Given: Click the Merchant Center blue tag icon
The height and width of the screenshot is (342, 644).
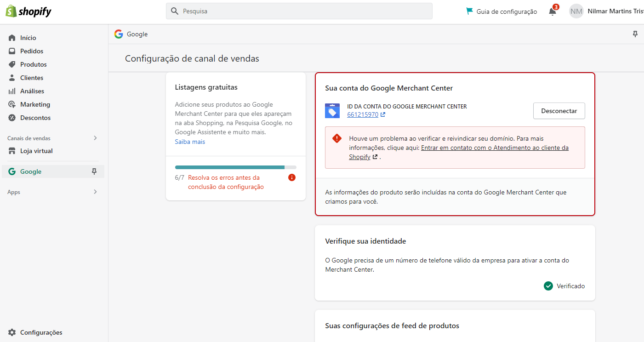Looking at the screenshot, I should 332,111.
